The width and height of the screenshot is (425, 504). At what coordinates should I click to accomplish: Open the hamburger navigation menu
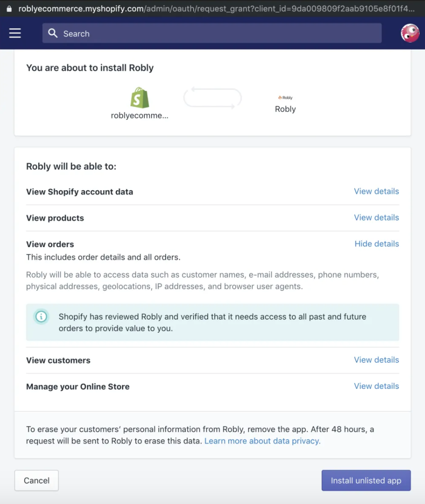[15, 33]
